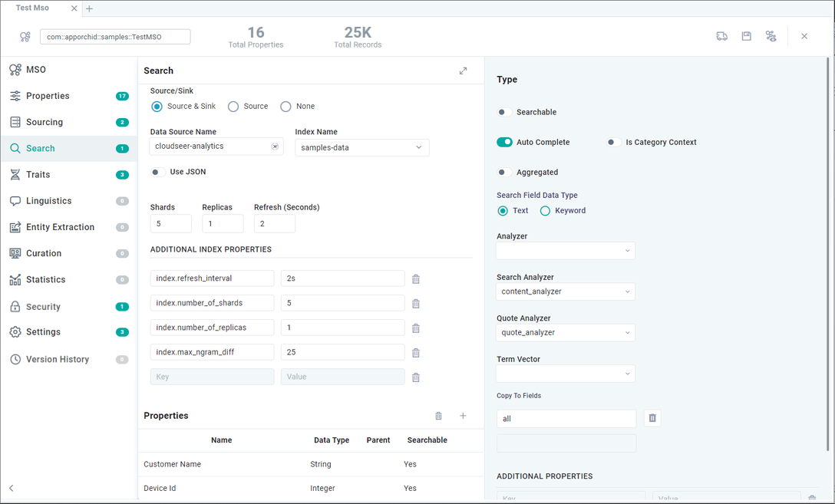The image size is (835, 504).
Task: Expand the Search panel to full size
Action: [x=463, y=71]
